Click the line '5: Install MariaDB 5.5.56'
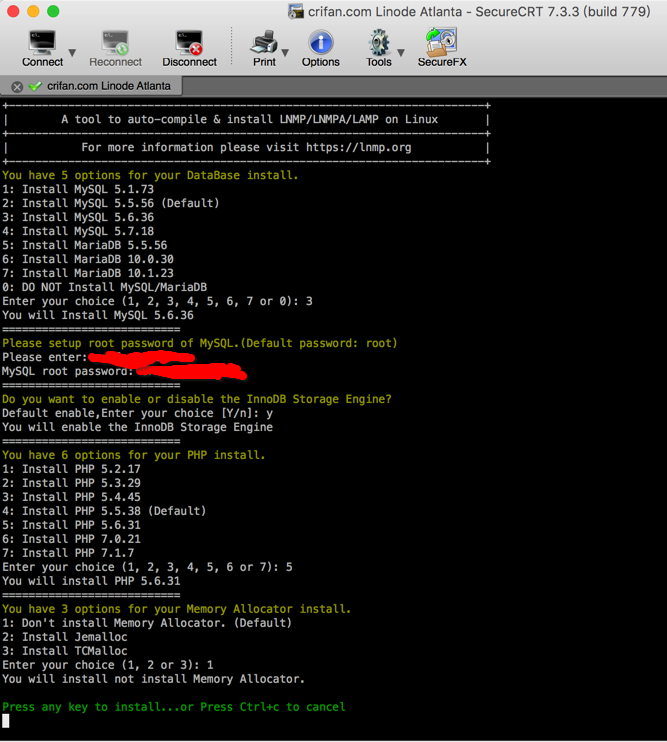The height and width of the screenshot is (742, 667). 85,245
